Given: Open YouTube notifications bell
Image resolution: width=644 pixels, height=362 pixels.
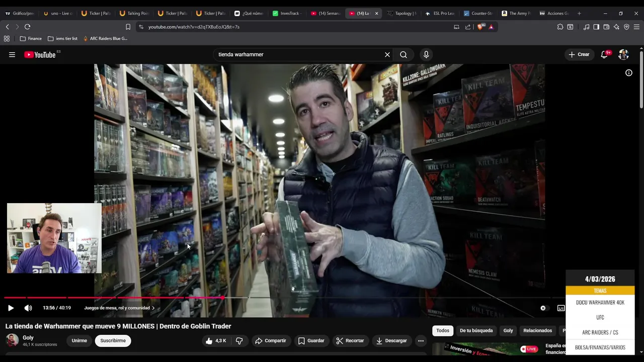Looking at the screenshot, I should point(604,54).
